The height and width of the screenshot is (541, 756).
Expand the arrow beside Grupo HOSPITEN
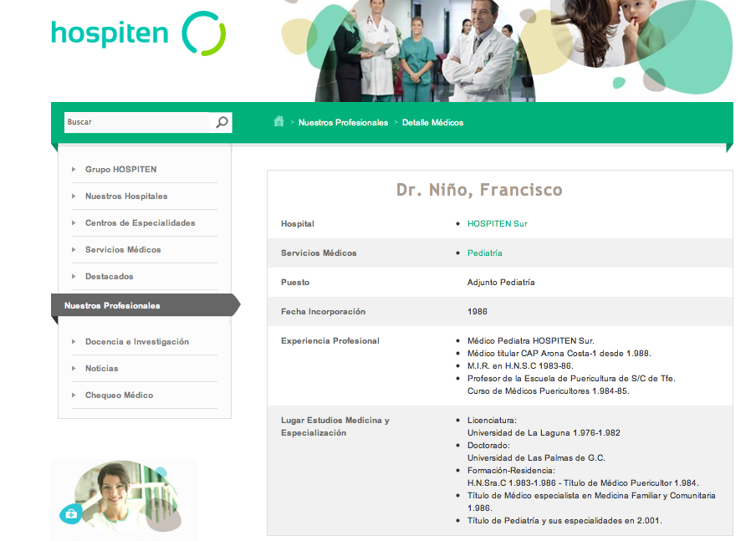[74, 170]
